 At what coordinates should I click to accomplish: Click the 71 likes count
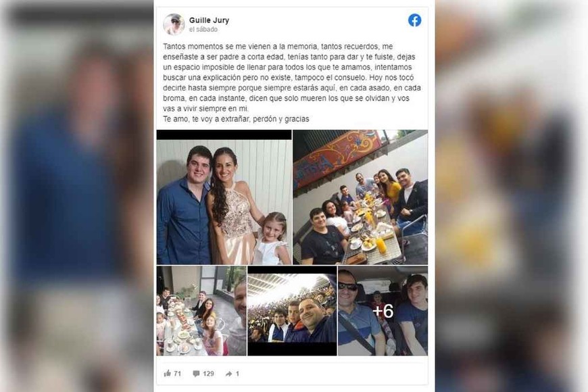(x=177, y=374)
